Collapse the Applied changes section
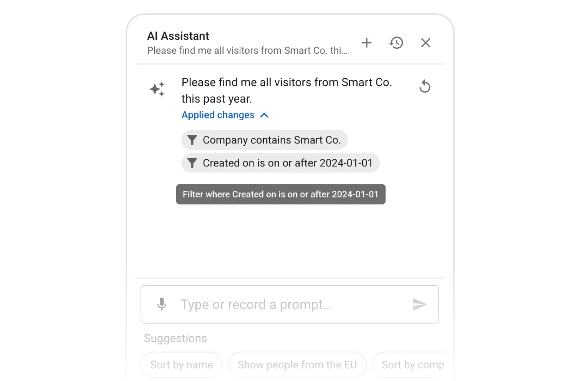This screenshot has width=588, height=381. pos(264,115)
